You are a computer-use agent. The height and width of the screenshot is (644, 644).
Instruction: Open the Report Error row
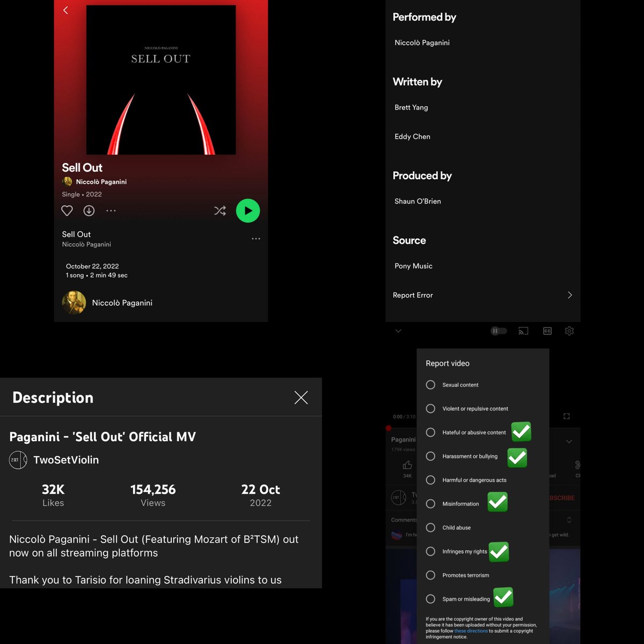point(482,295)
